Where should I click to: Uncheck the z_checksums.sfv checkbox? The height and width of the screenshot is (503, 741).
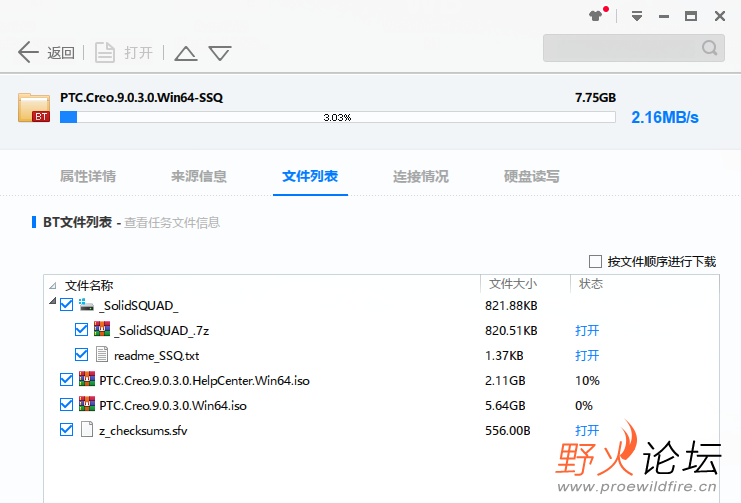tap(66, 430)
